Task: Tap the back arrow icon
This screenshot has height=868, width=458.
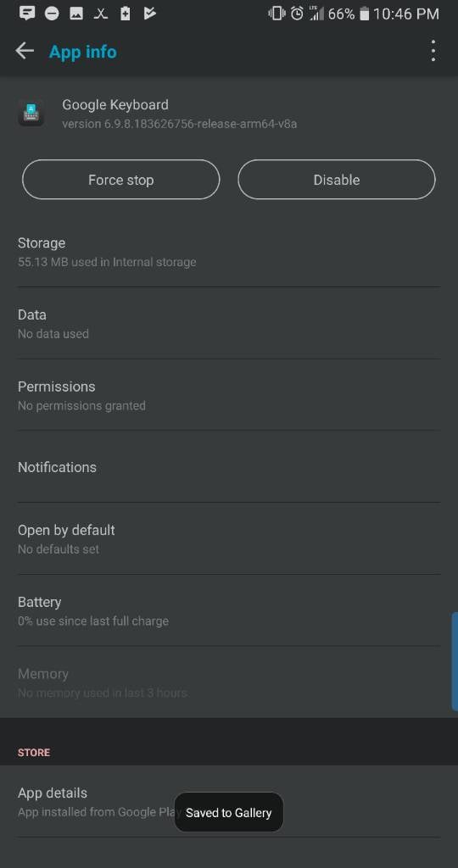Action: 25,52
